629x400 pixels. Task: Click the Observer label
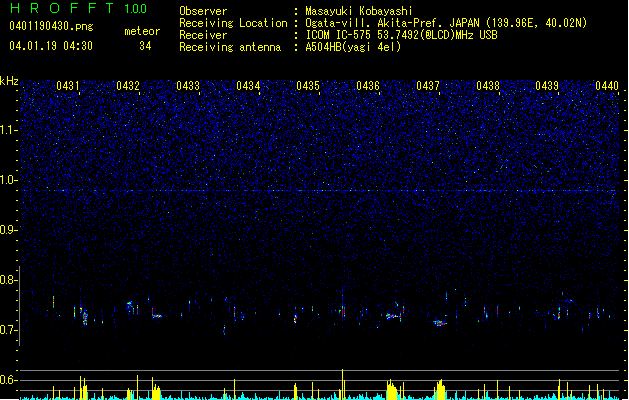coord(203,11)
